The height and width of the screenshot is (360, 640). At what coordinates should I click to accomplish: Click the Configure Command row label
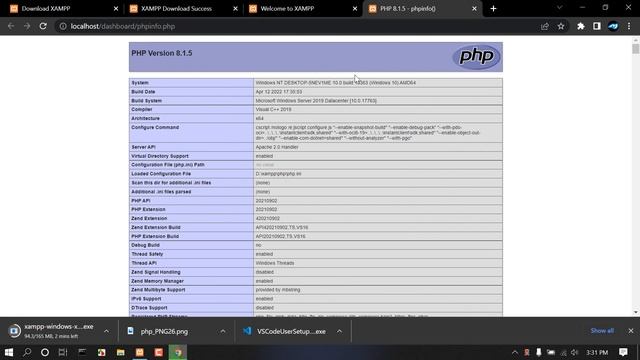pyautogui.click(x=155, y=127)
